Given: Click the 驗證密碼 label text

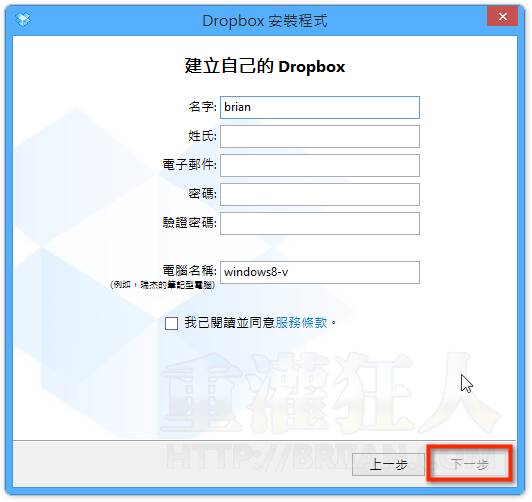Looking at the screenshot, I should point(189,223).
